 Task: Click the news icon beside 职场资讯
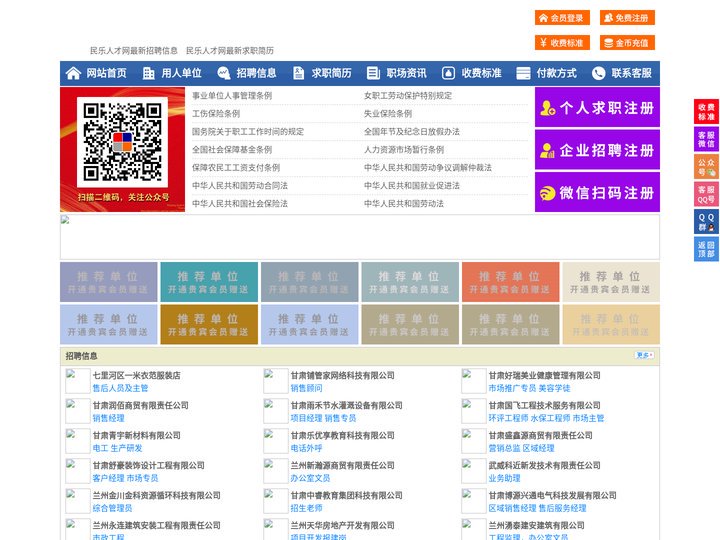coord(373,73)
